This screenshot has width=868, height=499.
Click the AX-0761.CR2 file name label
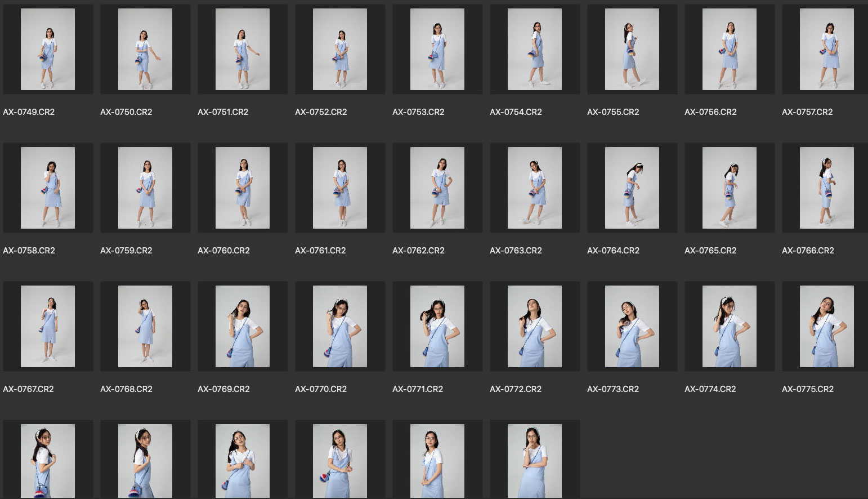[320, 251]
